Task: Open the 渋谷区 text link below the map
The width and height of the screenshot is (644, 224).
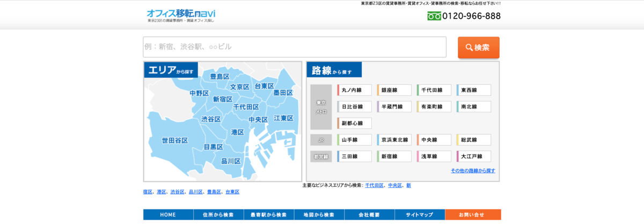Action: coord(177,192)
